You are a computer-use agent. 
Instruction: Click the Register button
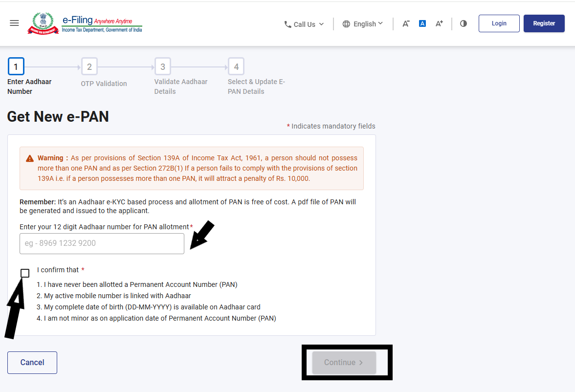tap(544, 23)
